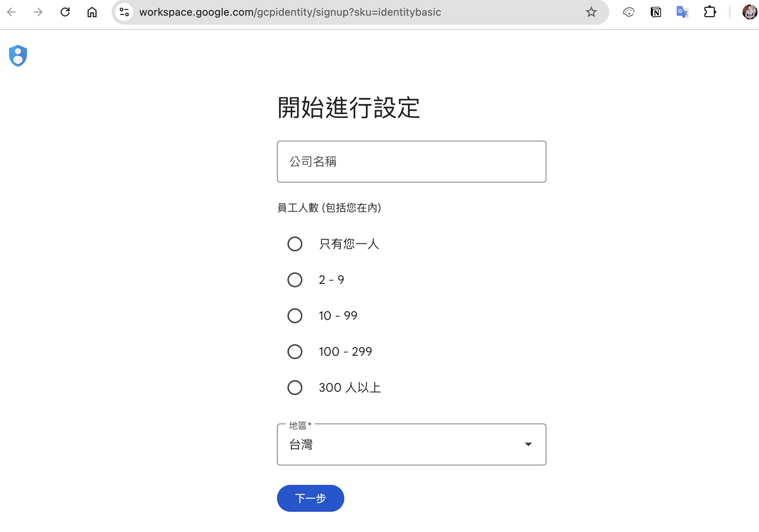The height and width of the screenshot is (532, 759).
Task: Click the browser forward arrow
Action: (x=38, y=12)
